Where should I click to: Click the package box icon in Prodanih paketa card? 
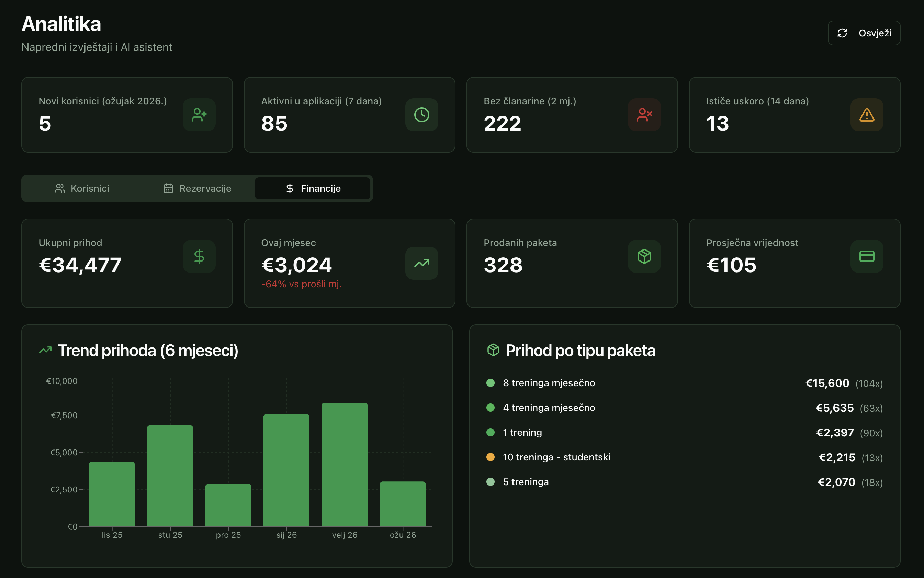(644, 256)
